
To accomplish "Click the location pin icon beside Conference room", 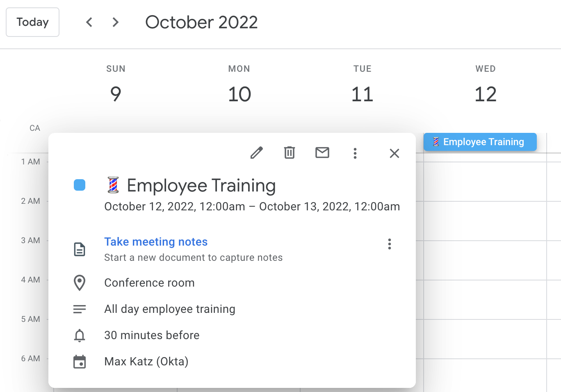I will [x=80, y=283].
